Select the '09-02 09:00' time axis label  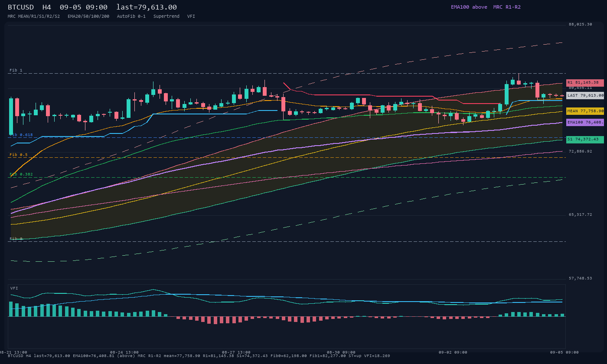tap(453, 352)
